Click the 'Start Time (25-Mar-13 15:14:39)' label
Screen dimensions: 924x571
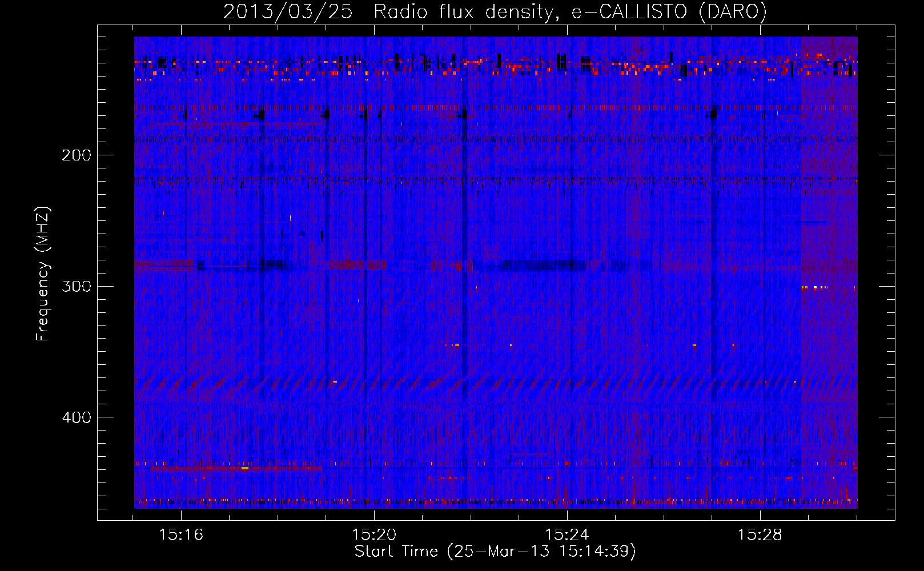coord(495,551)
